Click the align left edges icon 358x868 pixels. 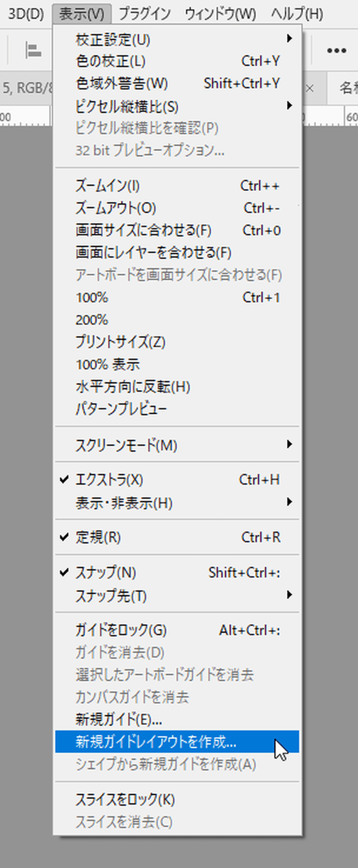point(33,50)
